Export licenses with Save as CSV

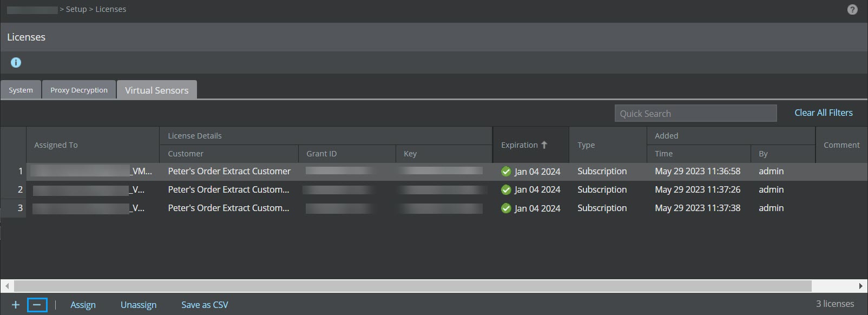tap(205, 305)
